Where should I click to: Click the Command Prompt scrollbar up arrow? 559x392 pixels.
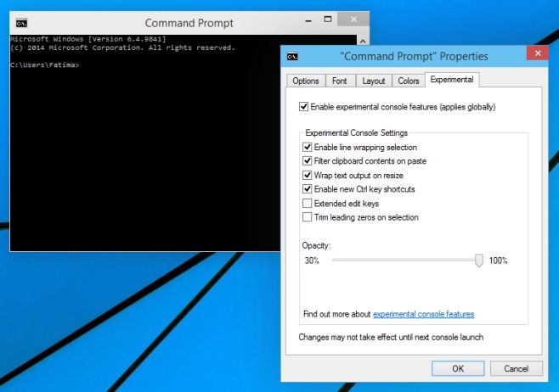(363, 41)
